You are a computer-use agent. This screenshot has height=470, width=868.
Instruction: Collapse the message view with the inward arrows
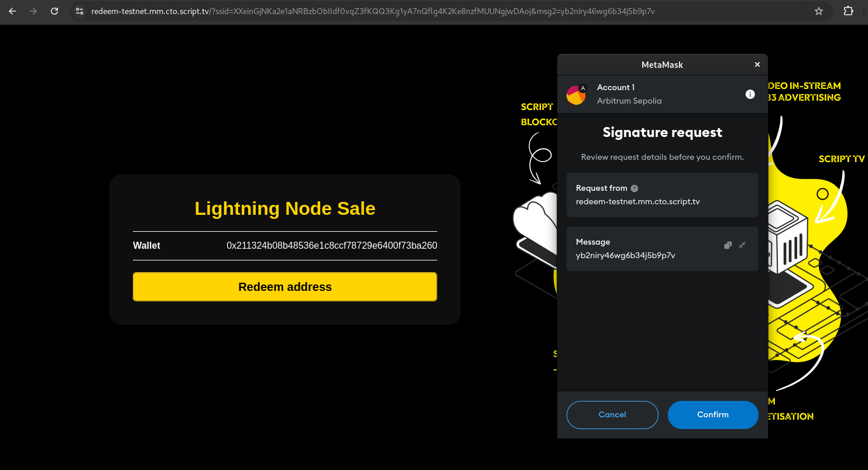coord(742,245)
